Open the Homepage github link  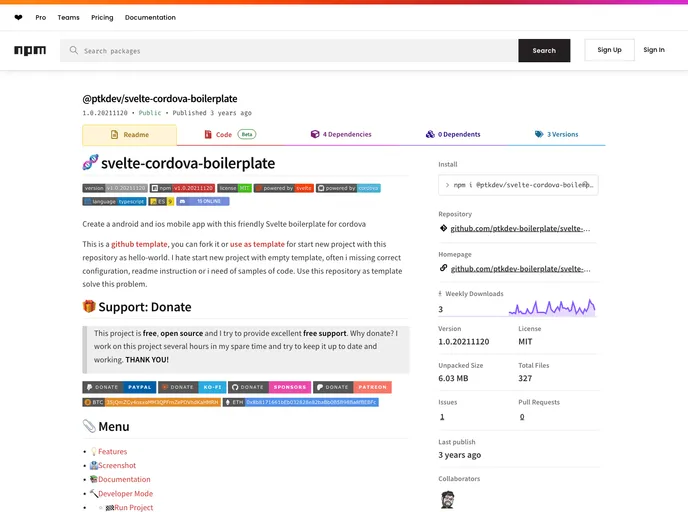coord(520,269)
